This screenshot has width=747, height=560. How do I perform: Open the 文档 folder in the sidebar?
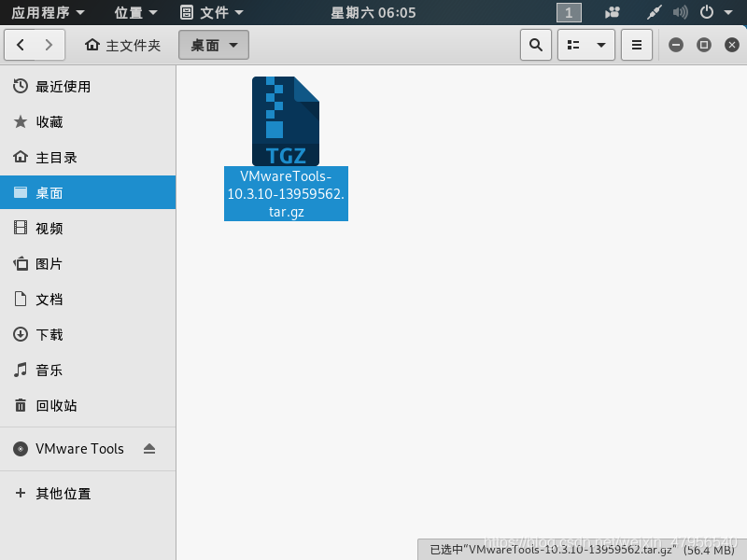click(x=88, y=299)
